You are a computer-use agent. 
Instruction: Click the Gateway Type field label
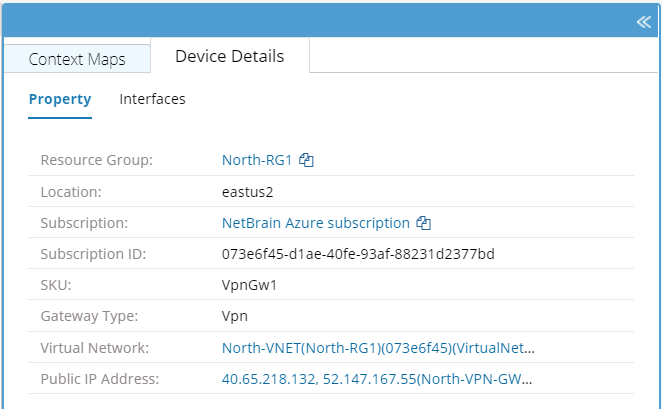pos(88,317)
